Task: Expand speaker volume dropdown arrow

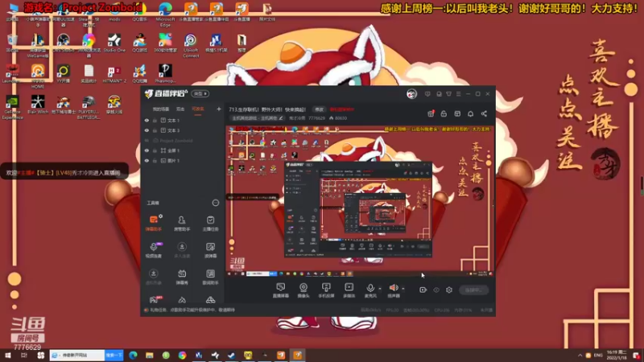Action: [x=403, y=289]
